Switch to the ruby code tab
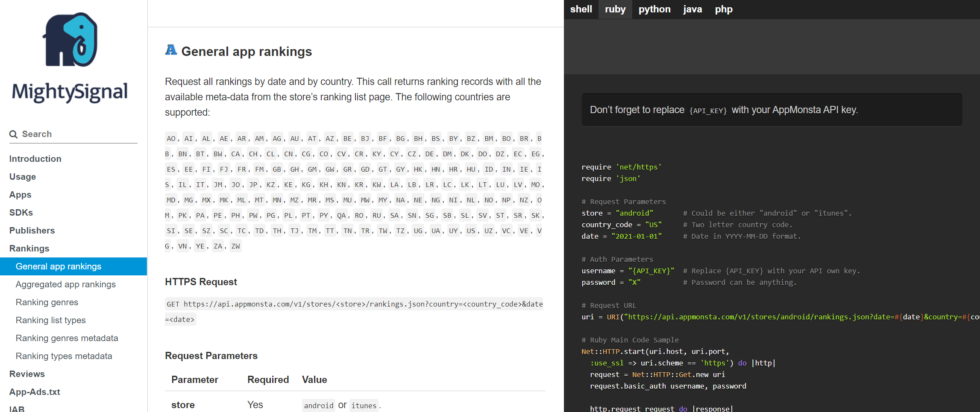Image resolution: width=980 pixels, height=412 pixels. point(615,9)
